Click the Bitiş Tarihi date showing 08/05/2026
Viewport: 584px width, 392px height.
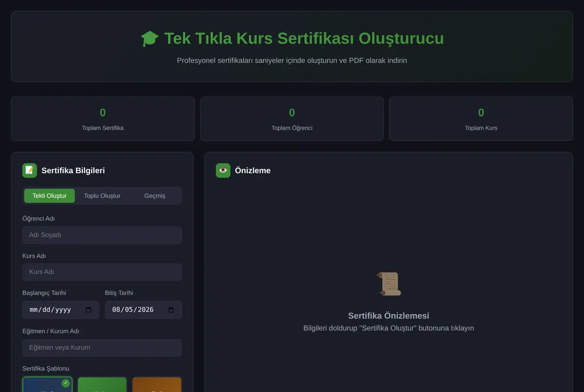[144, 310]
